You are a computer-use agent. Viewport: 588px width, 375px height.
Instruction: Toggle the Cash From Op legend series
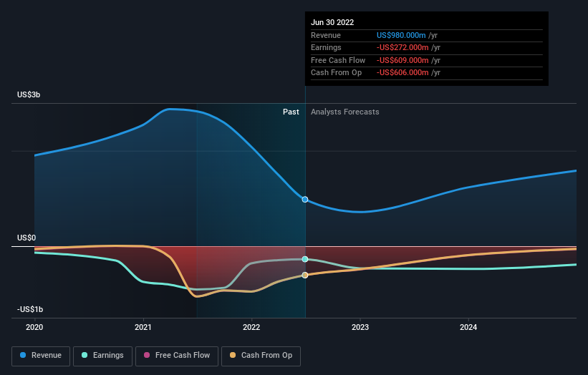[261, 356]
